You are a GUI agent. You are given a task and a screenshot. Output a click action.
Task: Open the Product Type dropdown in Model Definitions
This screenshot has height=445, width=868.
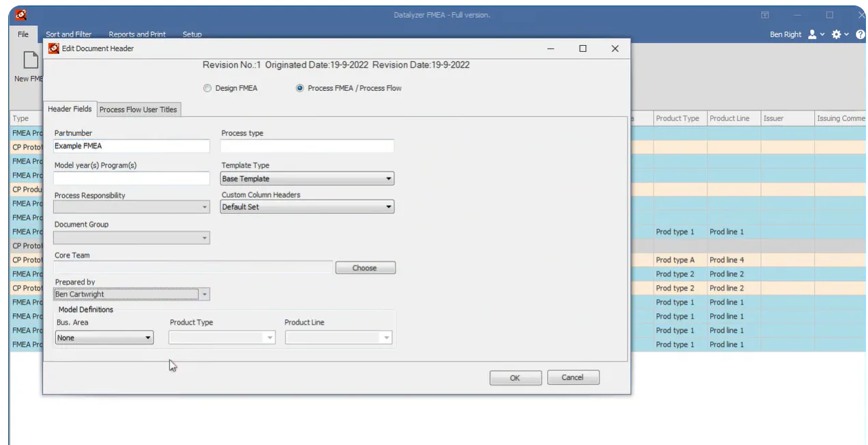tap(222, 338)
